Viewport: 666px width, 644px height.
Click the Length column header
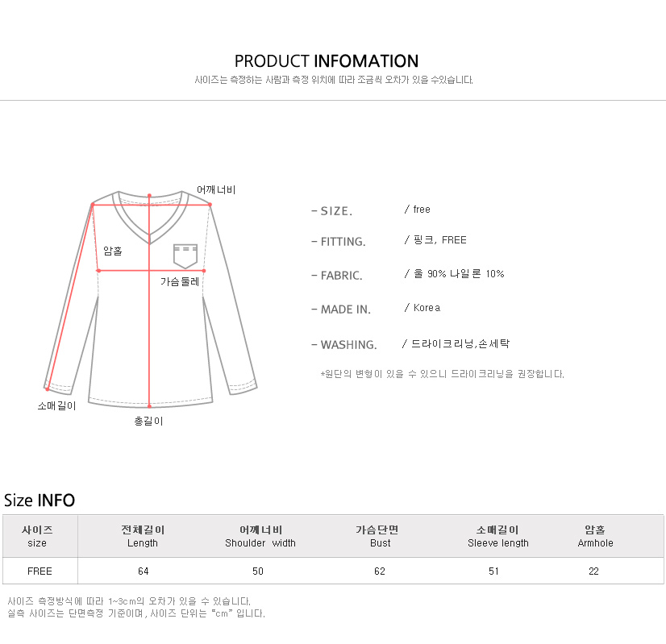(x=143, y=536)
